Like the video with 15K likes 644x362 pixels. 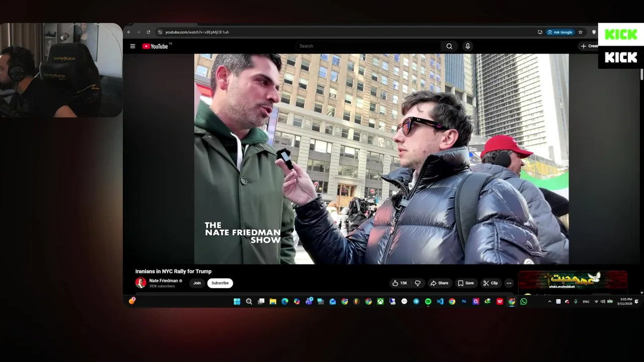click(400, 283)
